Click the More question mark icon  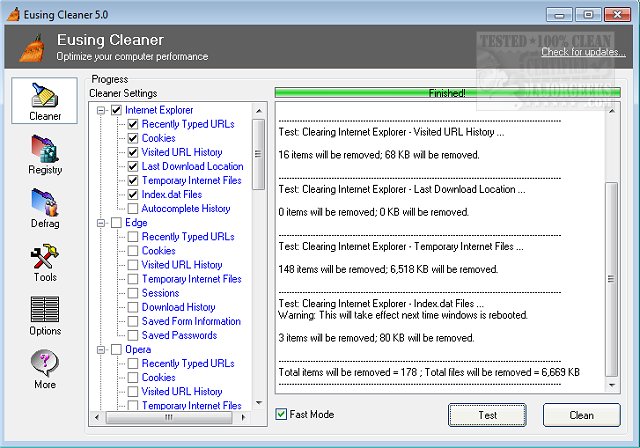click(45, 367)
